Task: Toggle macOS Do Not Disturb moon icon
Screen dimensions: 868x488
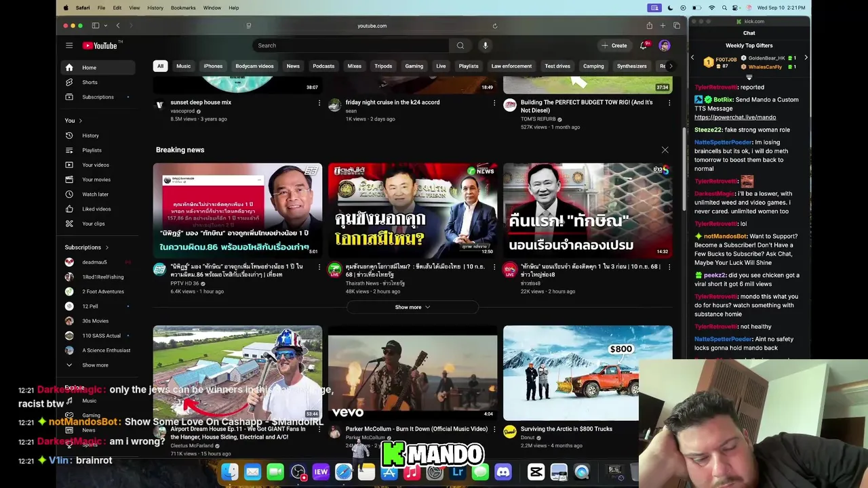Action: [x=670, y=7]
